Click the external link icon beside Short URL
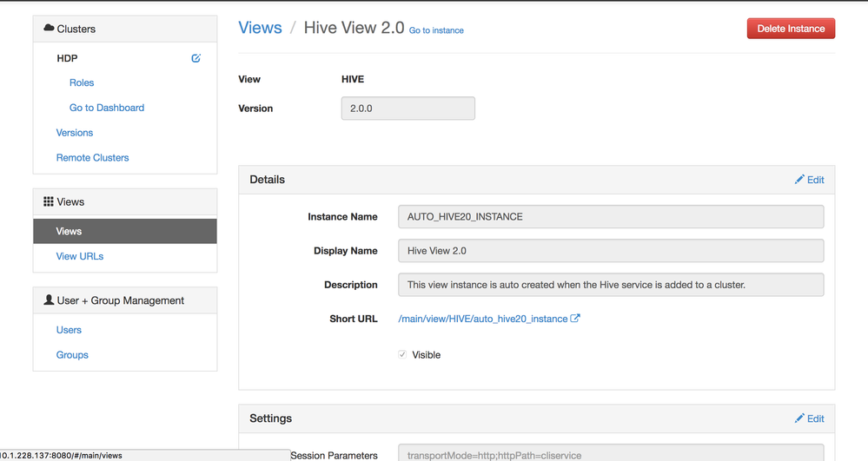 point(575,319)
